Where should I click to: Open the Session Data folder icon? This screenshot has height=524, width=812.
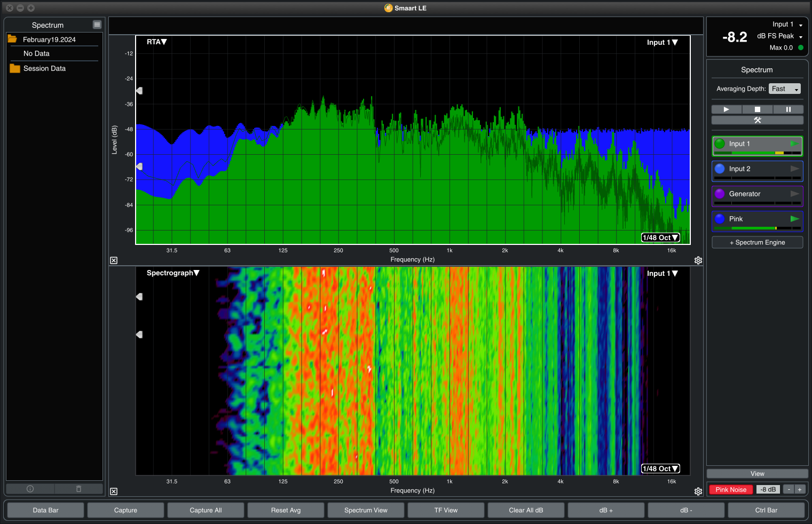[15, 68]
